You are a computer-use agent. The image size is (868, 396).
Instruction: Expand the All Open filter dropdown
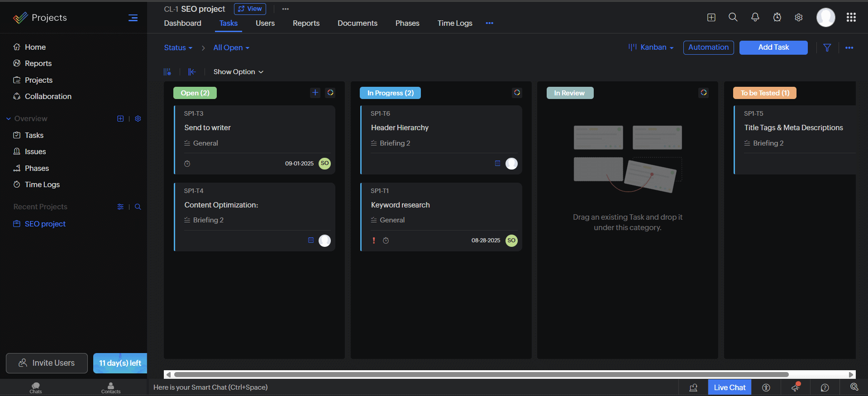pyautogui.click(x=231, y=48)
